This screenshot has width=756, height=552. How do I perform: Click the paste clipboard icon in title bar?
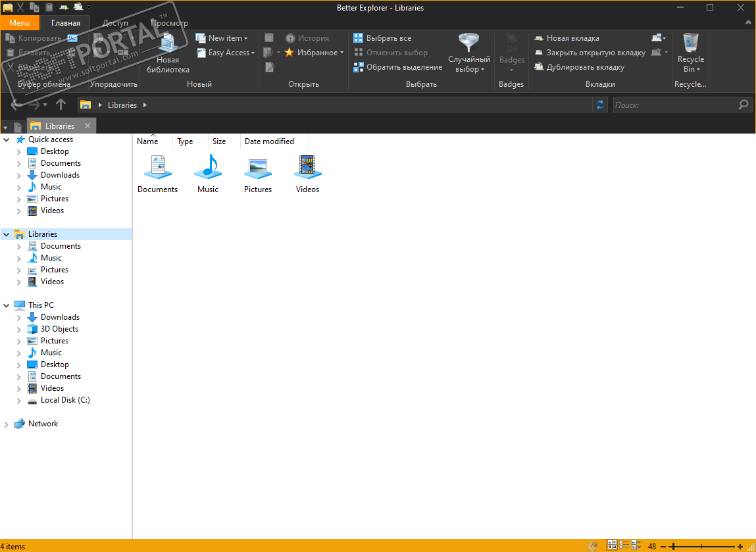(49, 7)
